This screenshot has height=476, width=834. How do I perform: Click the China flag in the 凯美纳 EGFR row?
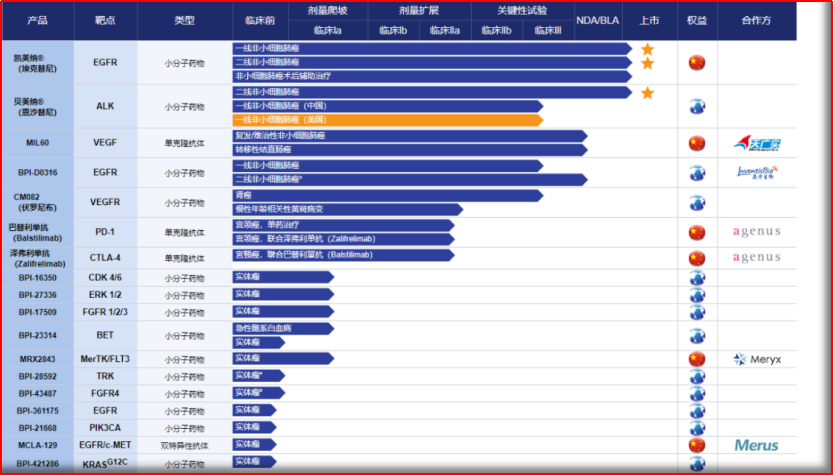pyautogui.click(x=697, y=63)
